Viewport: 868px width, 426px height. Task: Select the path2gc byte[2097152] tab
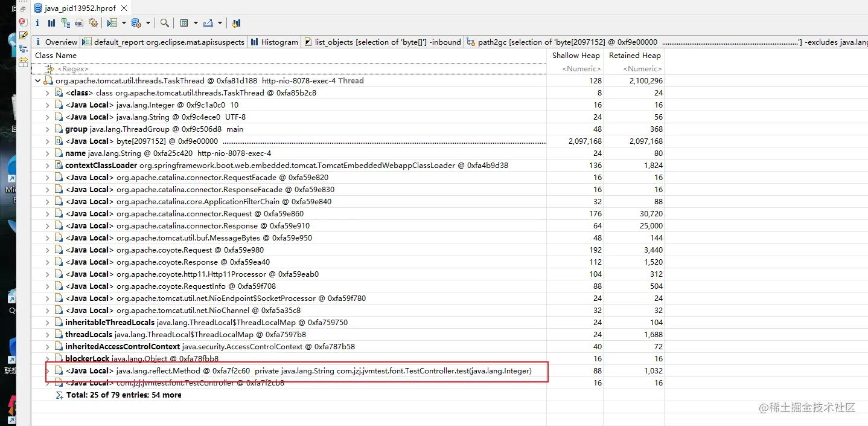[x=666, y=42]
